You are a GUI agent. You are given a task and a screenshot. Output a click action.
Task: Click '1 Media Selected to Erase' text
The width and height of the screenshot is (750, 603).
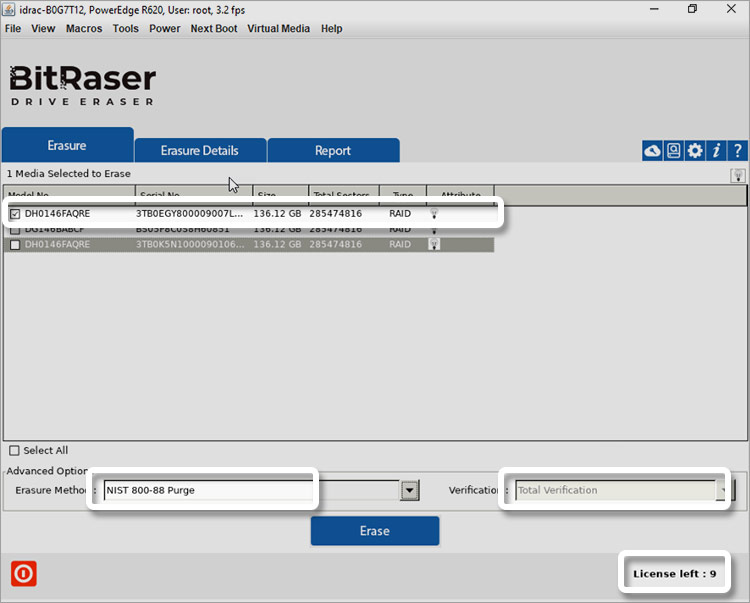(x=68, y=174)
